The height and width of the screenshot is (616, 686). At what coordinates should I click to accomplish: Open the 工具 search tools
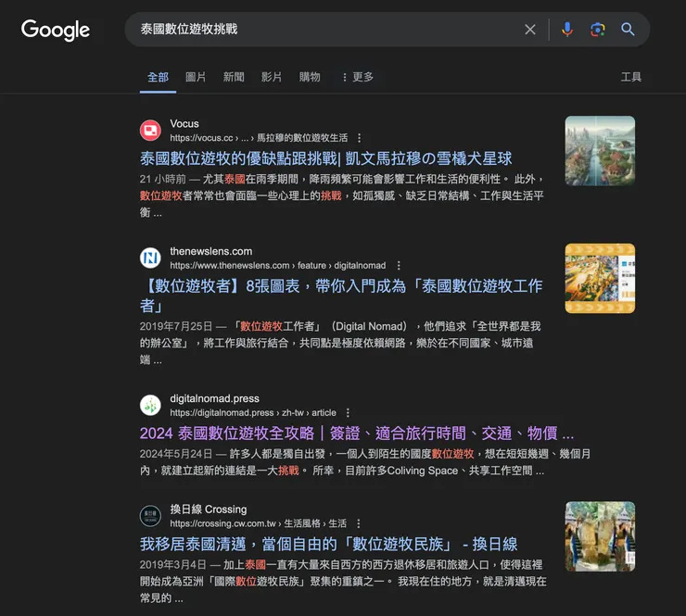pyautogui.click(x=631, y=78)
